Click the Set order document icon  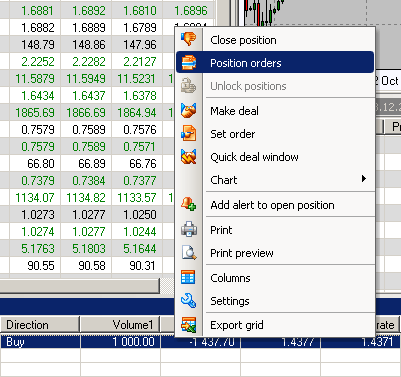(x=188, y=133)
